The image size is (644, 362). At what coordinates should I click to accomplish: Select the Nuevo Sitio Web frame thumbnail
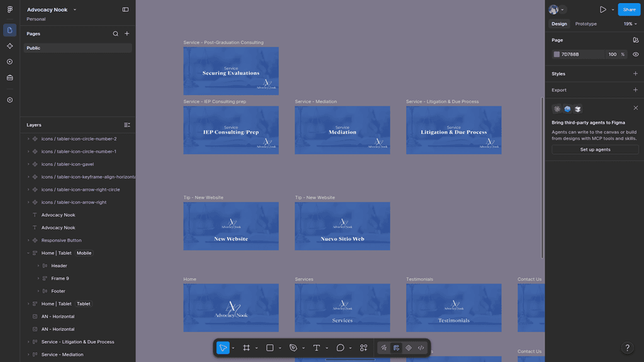point(342,226)
